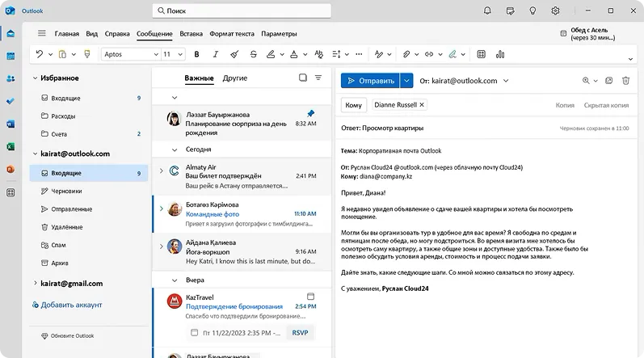This screenshot has height=358, width=644.
Task: Open the More apps grid icon
Action: coord(11,192)
